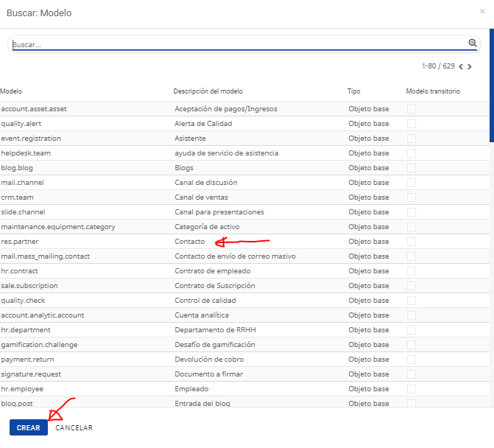
Task: Select the account.asset.asset model
Action: coord(34,109)
